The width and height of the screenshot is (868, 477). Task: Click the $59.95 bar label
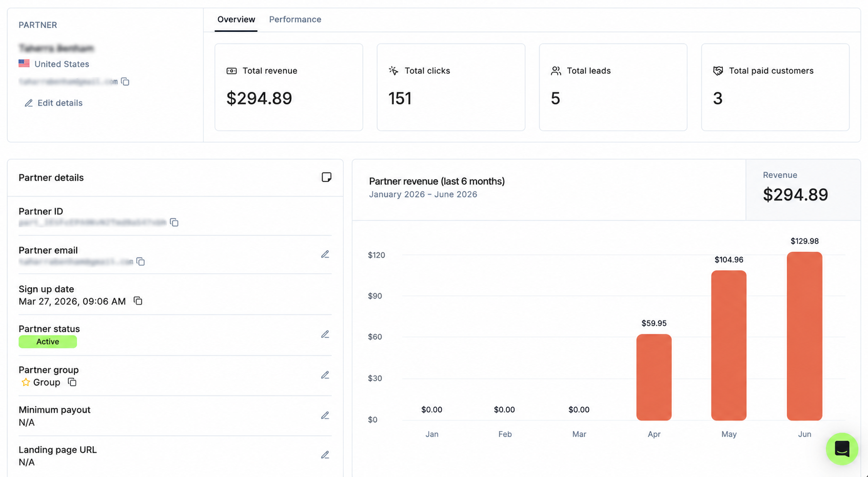654,323
